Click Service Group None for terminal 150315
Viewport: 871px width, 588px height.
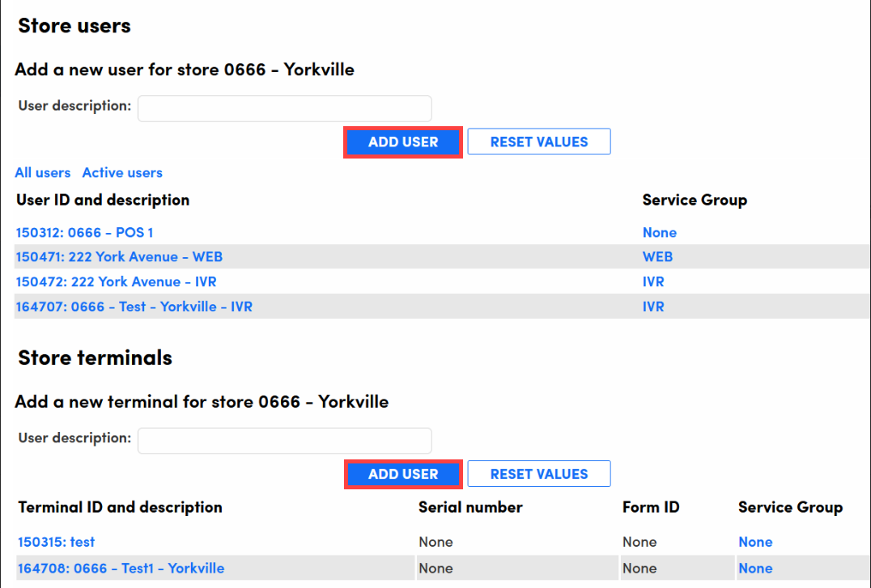click(754, 542)
